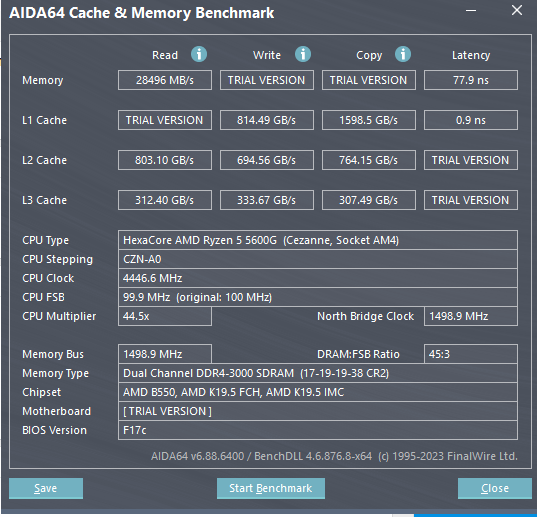Screen dimensions: 537x517
Task: Click the Memory Type label
Action: point(55,373)
